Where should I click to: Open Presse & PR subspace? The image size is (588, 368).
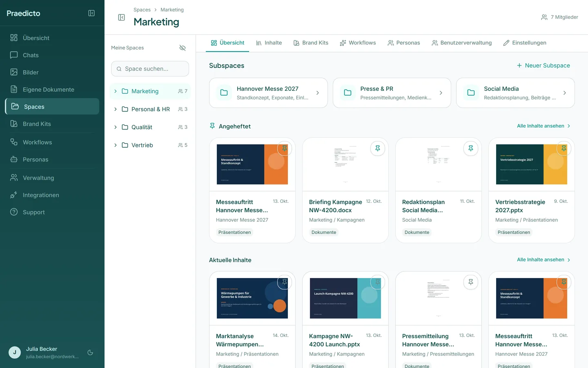392,93
